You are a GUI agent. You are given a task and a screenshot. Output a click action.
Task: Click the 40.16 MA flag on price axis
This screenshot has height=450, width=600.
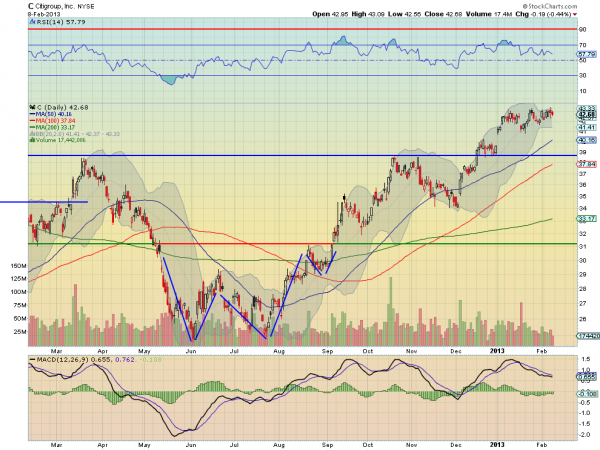click(x=587, y=140)
